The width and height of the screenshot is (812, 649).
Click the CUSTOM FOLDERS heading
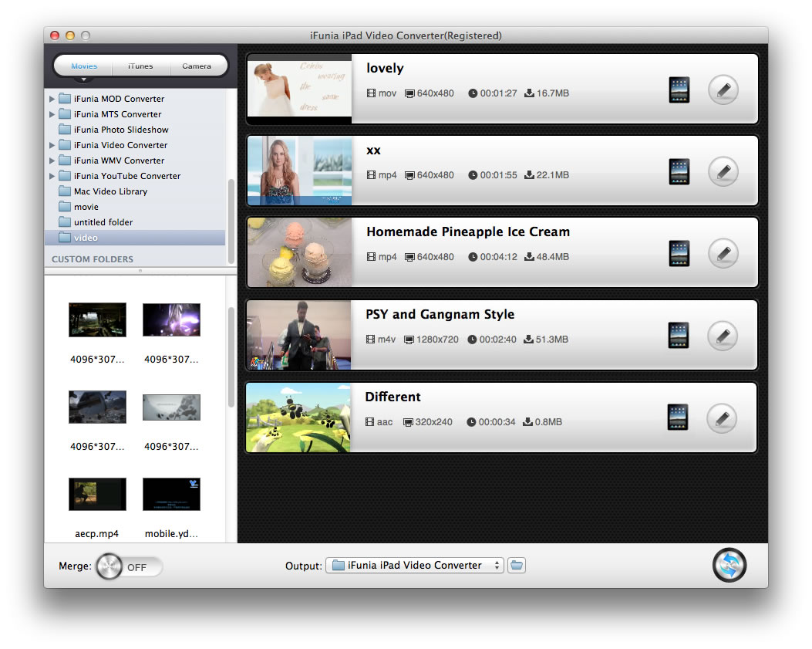pos(93,259)
